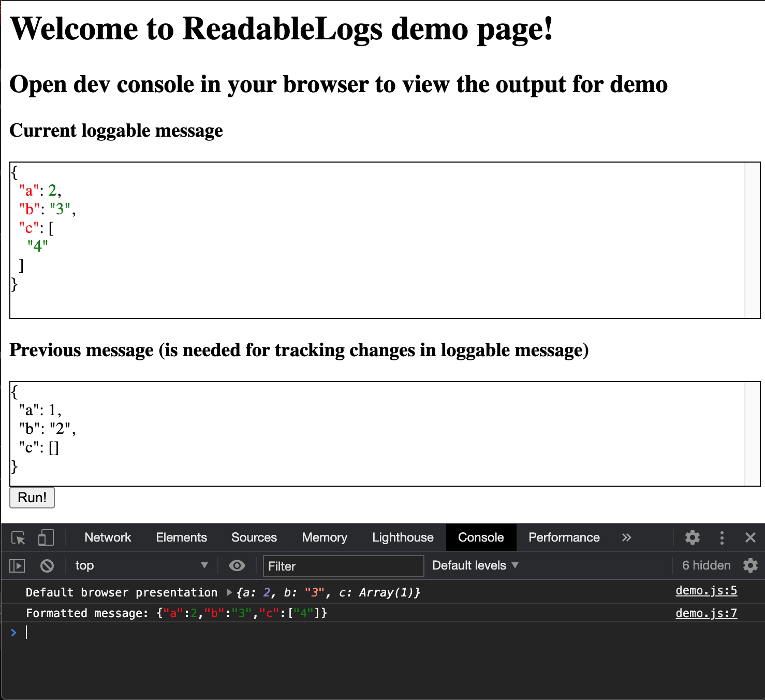The width and height of the screenshot is (765, 700).
Task: Click the Run! button
Action: coord(32,498)
